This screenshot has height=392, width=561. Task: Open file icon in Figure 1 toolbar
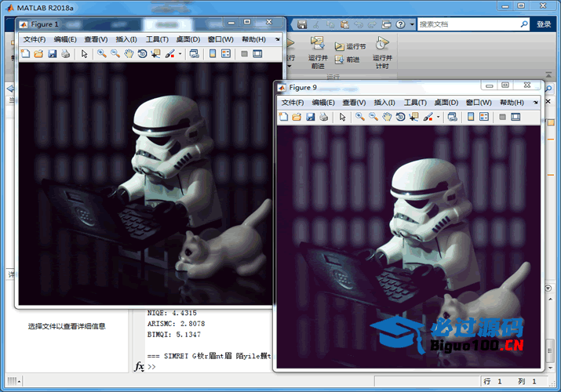pyautogui.click(x=38, y=54)
